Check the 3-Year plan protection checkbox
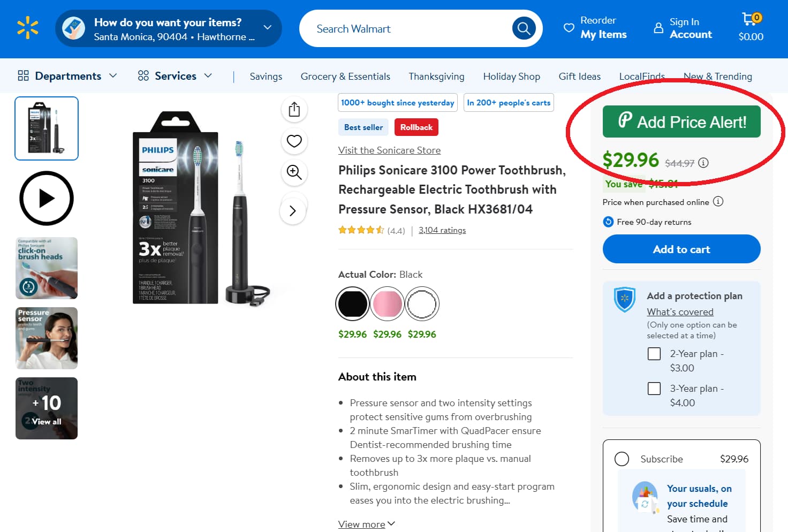This screenshot has width=788, height=532. point(654,388)
